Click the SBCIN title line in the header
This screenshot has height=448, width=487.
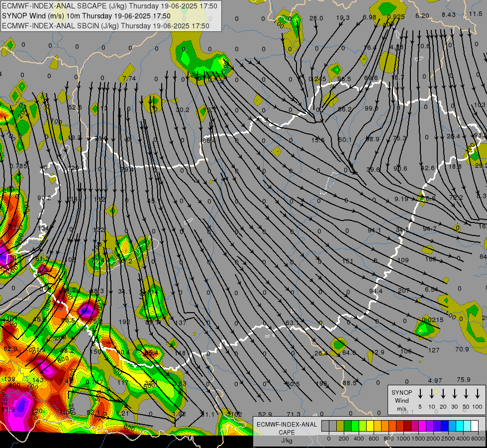(x=105, y=26)
